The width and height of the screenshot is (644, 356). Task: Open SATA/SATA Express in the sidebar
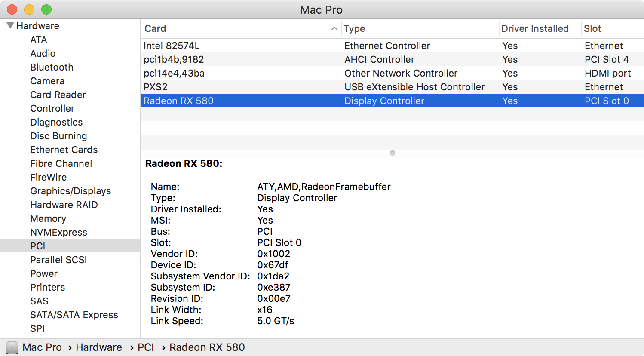click(74, 315)
